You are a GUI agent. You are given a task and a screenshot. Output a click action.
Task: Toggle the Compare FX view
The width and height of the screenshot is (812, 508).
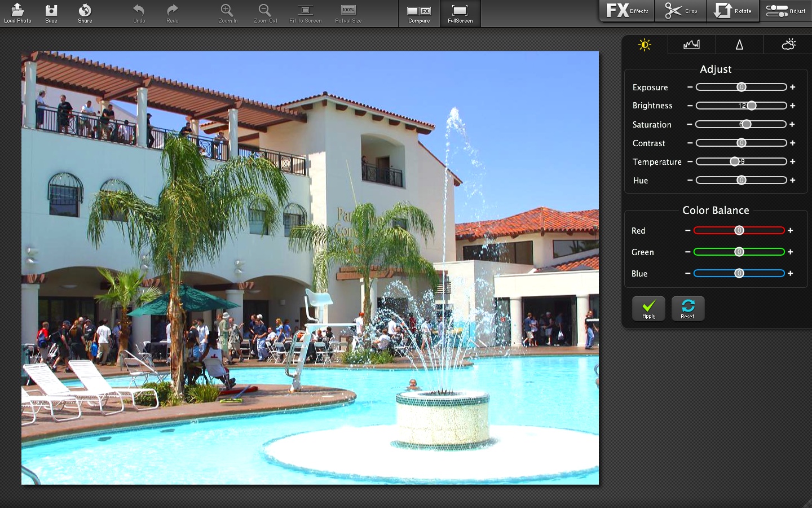419,13
